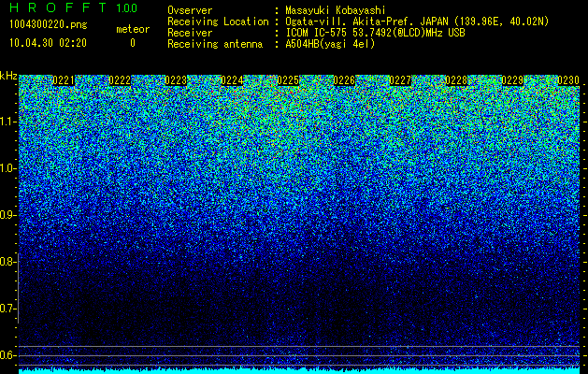Click the timestamp 10.04.30 02:20
588x374 pixels.
(x=48, y=43)
